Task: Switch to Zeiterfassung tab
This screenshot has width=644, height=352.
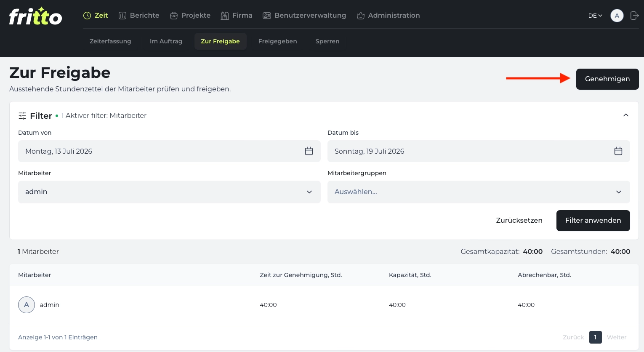Action: [x=110, y=41]
